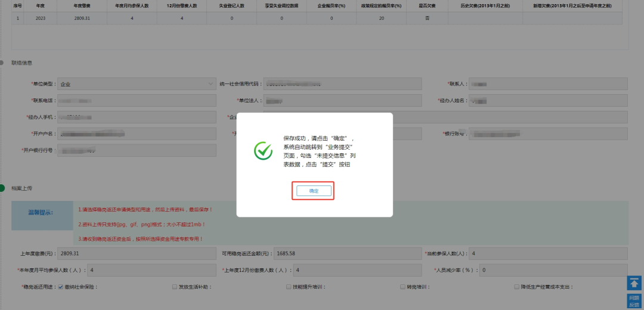644x310 pixels.
Task: Expand the 单位类型 dropdown
Action: coord(136,84)
